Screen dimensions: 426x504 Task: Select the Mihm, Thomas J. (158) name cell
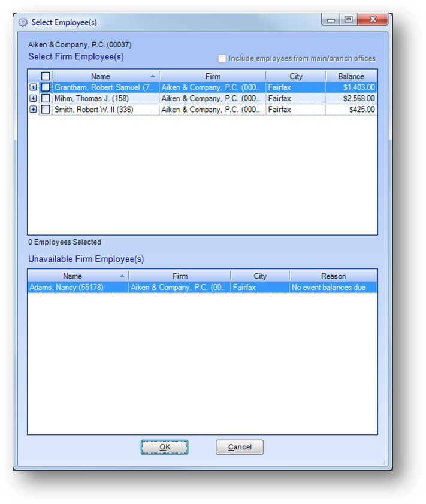(105, 98)
